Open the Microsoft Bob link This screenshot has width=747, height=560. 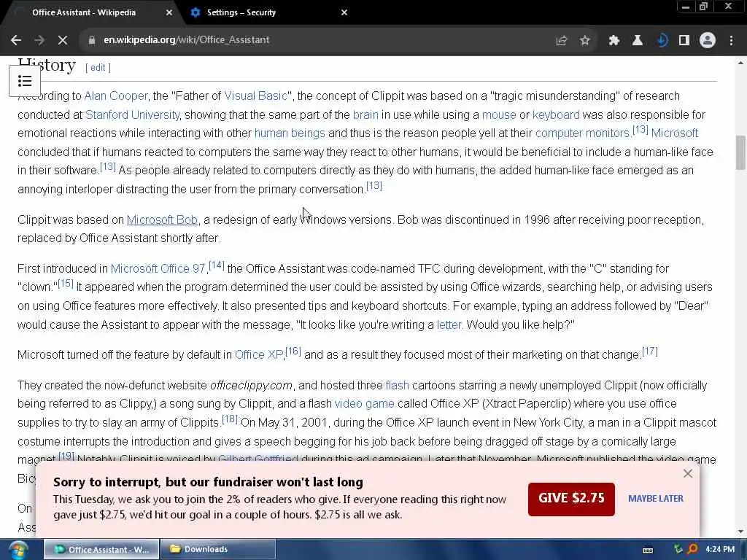coord(162,219)
